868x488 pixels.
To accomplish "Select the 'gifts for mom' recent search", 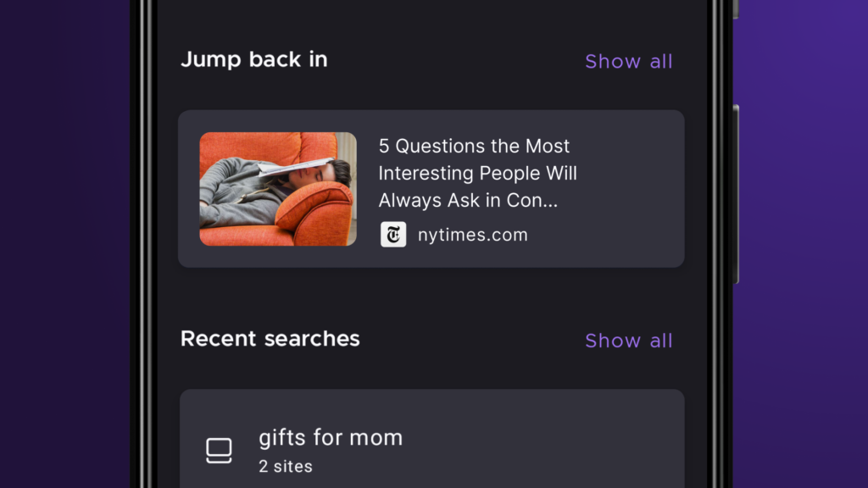I will (331, 438).
